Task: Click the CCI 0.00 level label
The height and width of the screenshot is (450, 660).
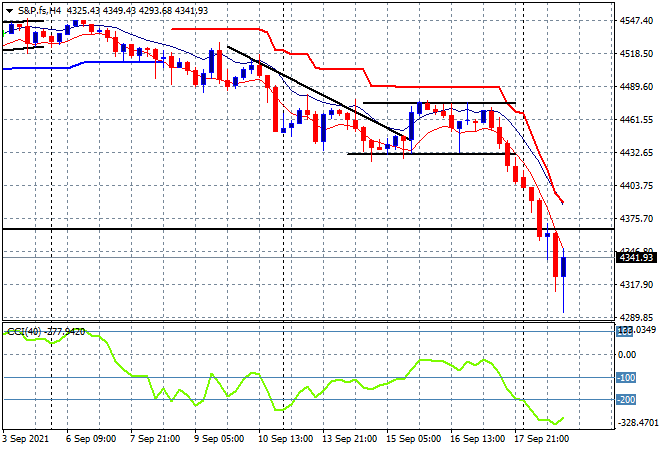Action: pyautogui.click(x=627, y=355)
